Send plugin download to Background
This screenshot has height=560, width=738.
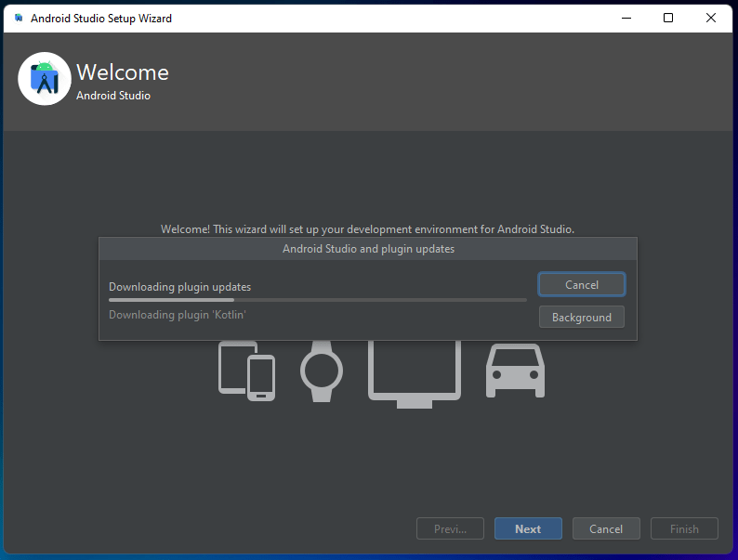click(x=582, y=317)
